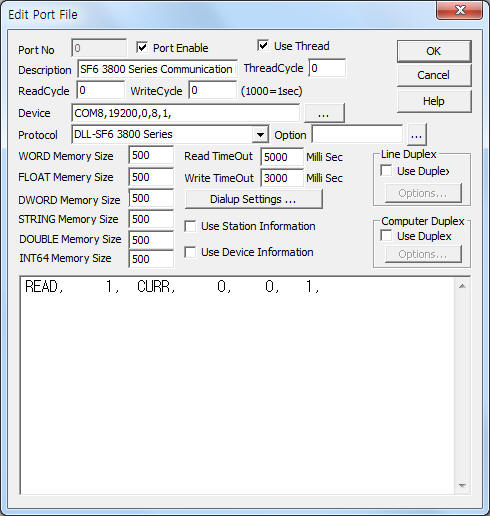Check Use Duplex under Computer Duplex
The width and height of the screenshot is (490, 516).
386,236
